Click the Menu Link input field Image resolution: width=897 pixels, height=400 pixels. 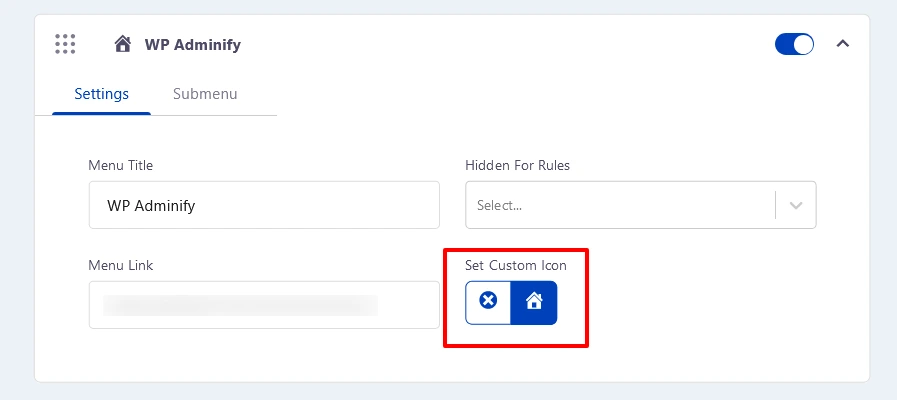click(x=264, y=304)
